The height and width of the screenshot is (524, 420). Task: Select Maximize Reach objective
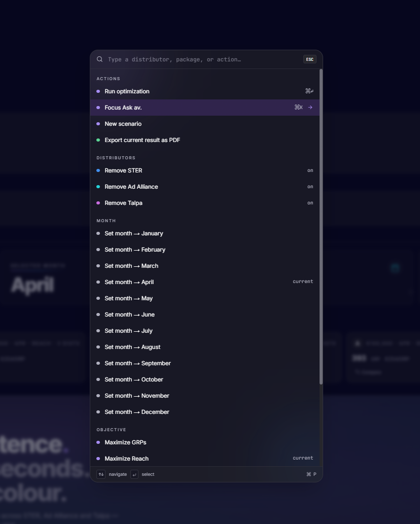pos(205,459)
